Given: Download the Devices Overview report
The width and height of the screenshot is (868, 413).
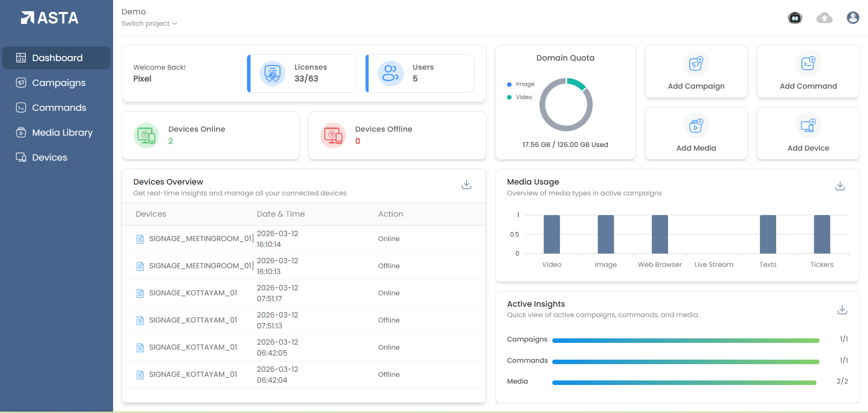Looking at the screenshot, I should click(x=466, y=185).
